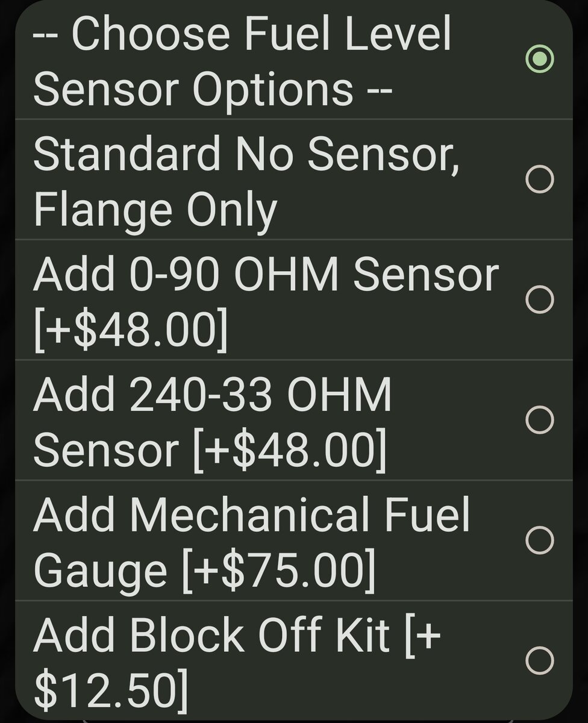The image size is (588, 723).
Task: Select the Standard No Sensor radio button
Action: pos(539,179)
